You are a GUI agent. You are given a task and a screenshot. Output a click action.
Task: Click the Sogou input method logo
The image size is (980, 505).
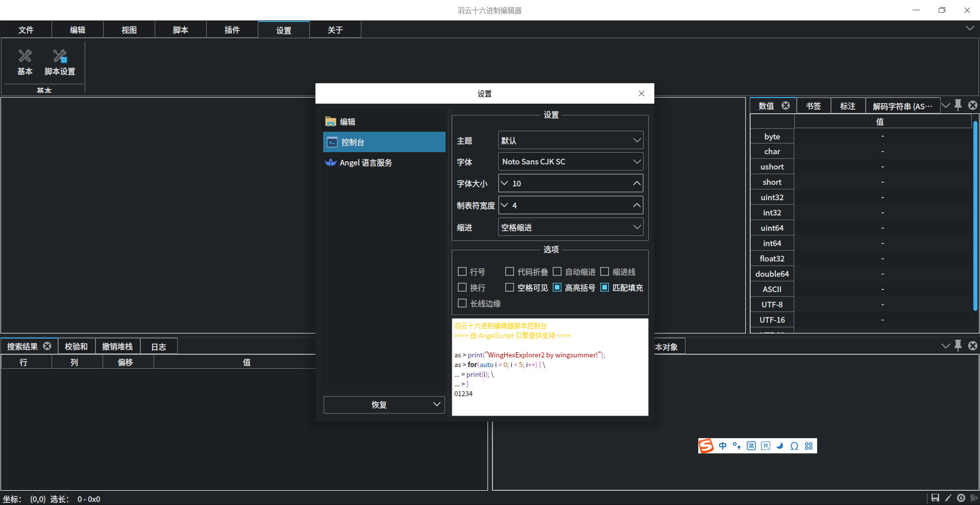point(706,446)
